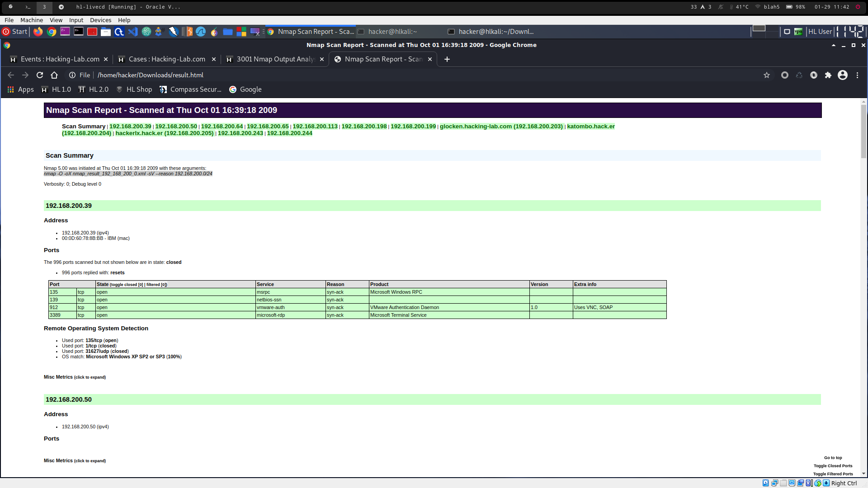The width and height of the screenshot is (868, 488).
Task: Click the Chrome home button icon
Action: click(x=54, y=75)
